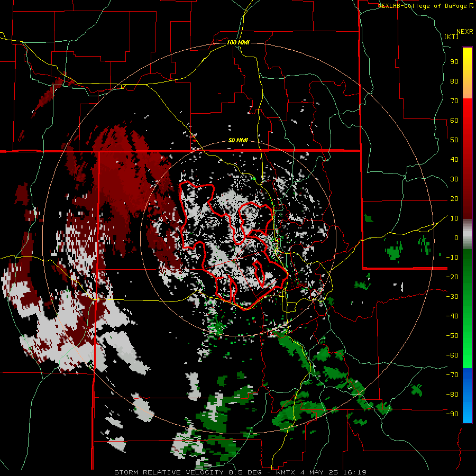Click the -90 value on velocity scale

click(x=452, y=414)
